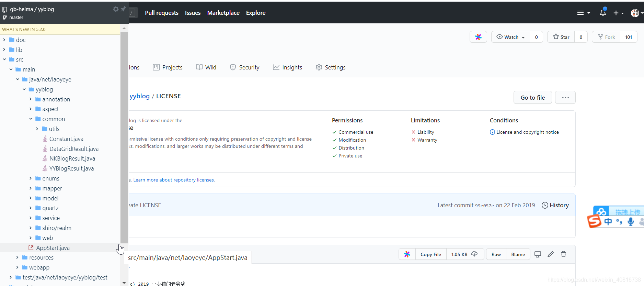Switch to the Security tab
The height and width of the screenshot is (286, 644).
click(244, 67)
